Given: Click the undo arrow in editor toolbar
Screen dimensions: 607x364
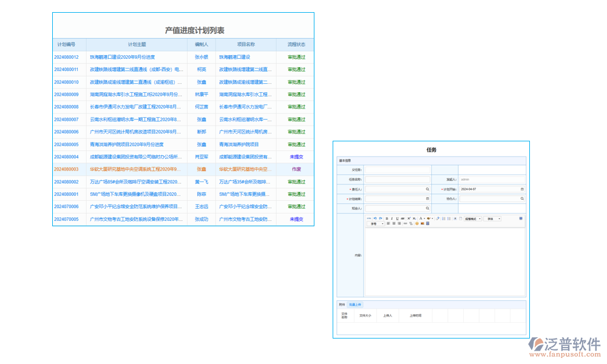Looking at the screenshot, I should (375, 218).
